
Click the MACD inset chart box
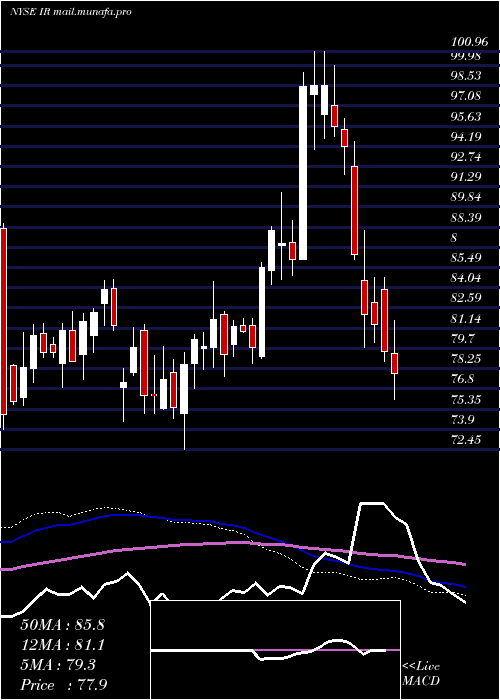coord(275,650)
